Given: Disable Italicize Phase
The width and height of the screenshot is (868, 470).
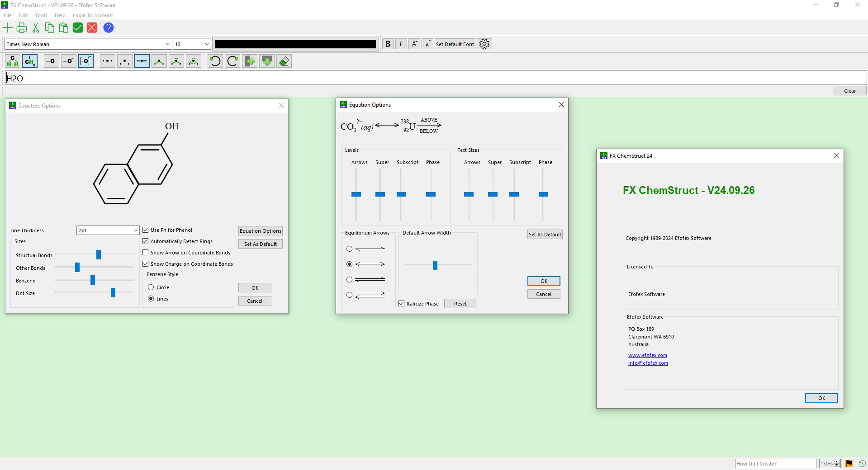Looking at the screenshot, I should (x=402, y=303).
